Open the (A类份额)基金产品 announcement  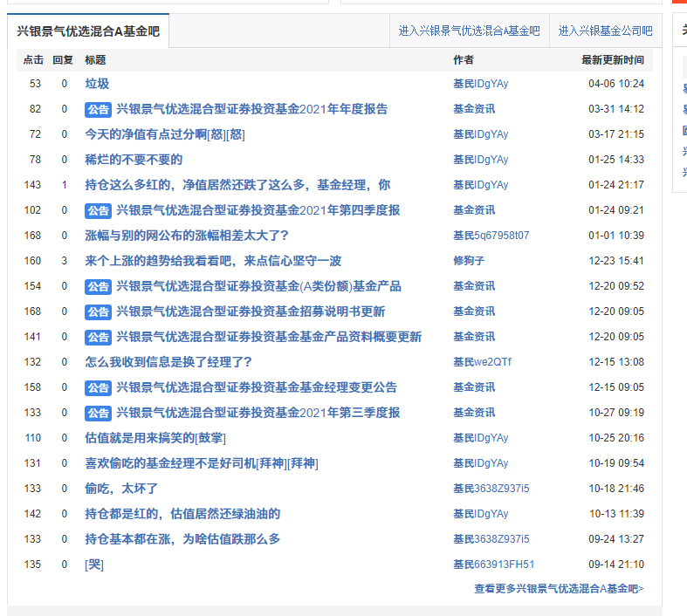pyautogui.click(x=258, y=286)
